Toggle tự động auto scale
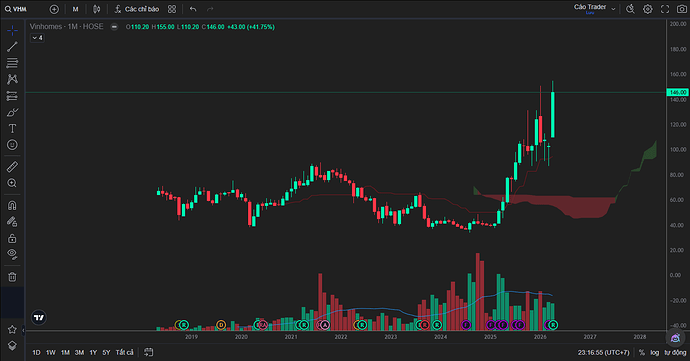Screen dimensions: 690x361 click(x=675, y=352)
